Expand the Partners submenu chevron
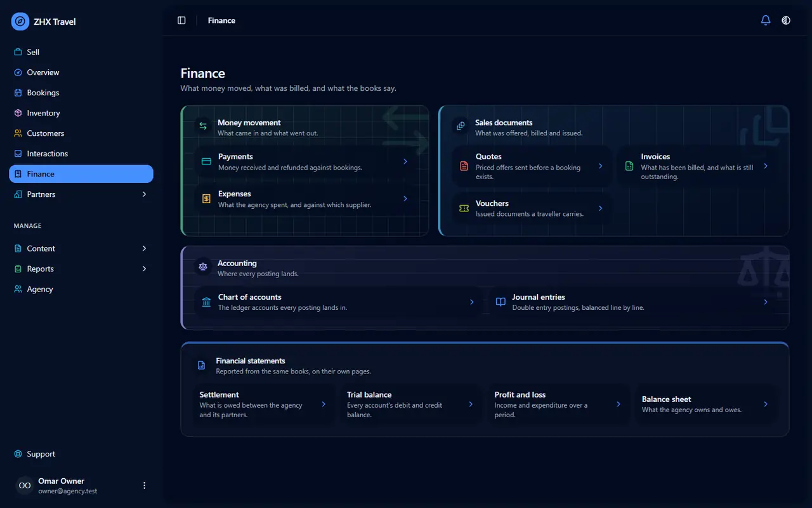The height and width of the screenshot is (508, 812). [144, 194]
